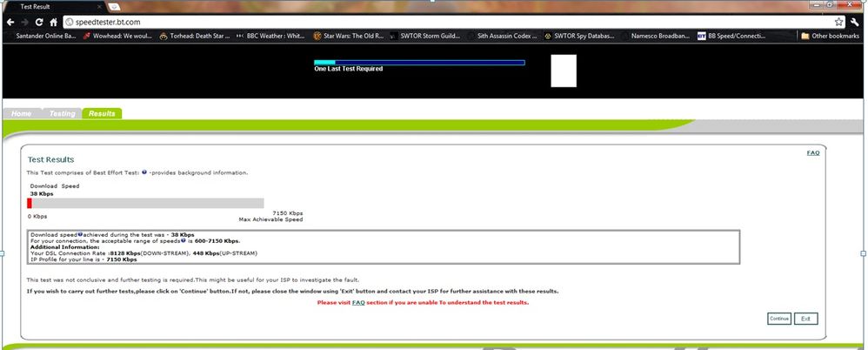The width and height of the screenshot is (868, 350).
Task: Open the SWTOR Storm Guild bookmark
Action: (x=425, y=36)
